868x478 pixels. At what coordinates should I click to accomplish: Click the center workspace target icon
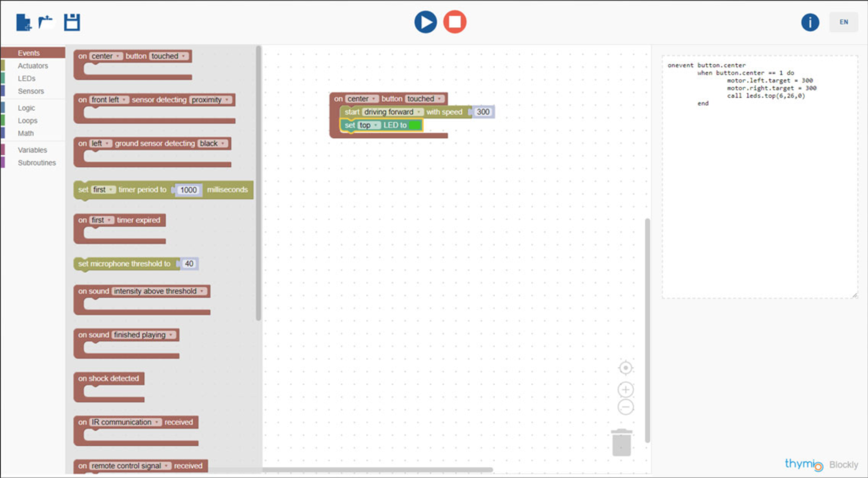pos(625,368)
